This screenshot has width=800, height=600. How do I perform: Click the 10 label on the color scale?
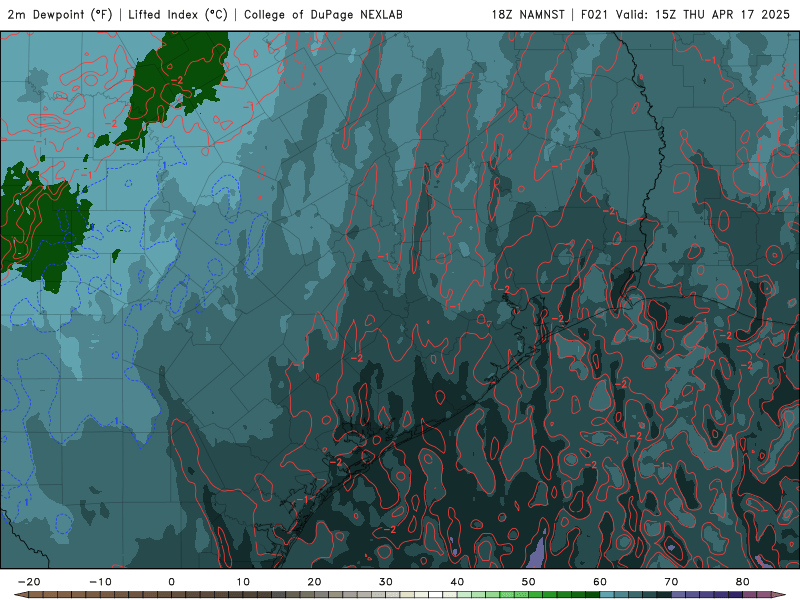(243, 582)
